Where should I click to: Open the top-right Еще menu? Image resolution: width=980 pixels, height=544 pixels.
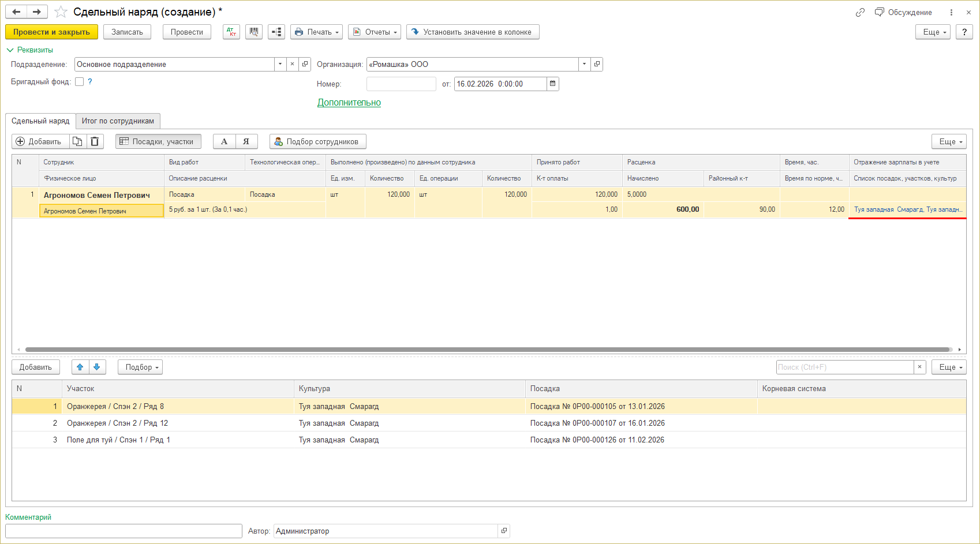[x=932, y=32]
